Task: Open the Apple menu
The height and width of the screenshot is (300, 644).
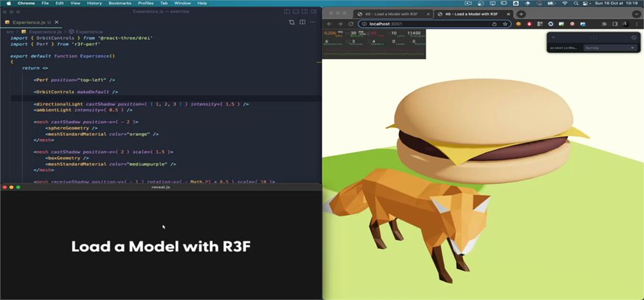Action: (x=8, y=3)
